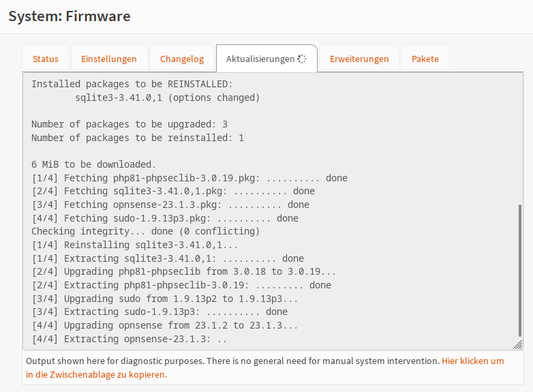Viewport: 533px width, 392px height.
Task: Click 'Number of packages to be upgraded: 3'
Action: [130, 124]
